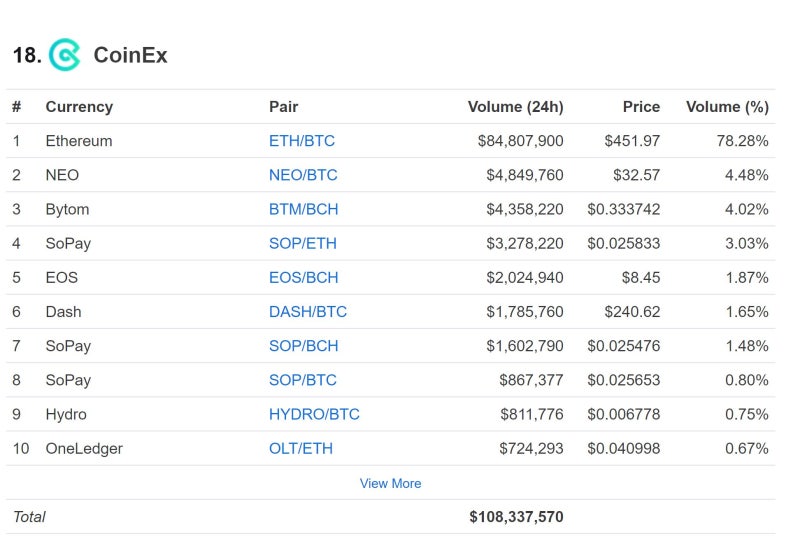Select the Dash currency name
This screenshot has height=539, width=800.
[x=63, y=312]
